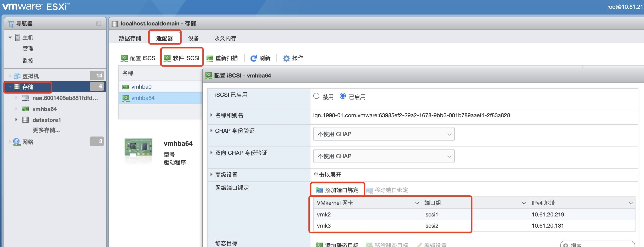This screenshot has width=644, height=247.
Task: Click the vmhba64 adapter row icon
Action: [x=126, y=98]
